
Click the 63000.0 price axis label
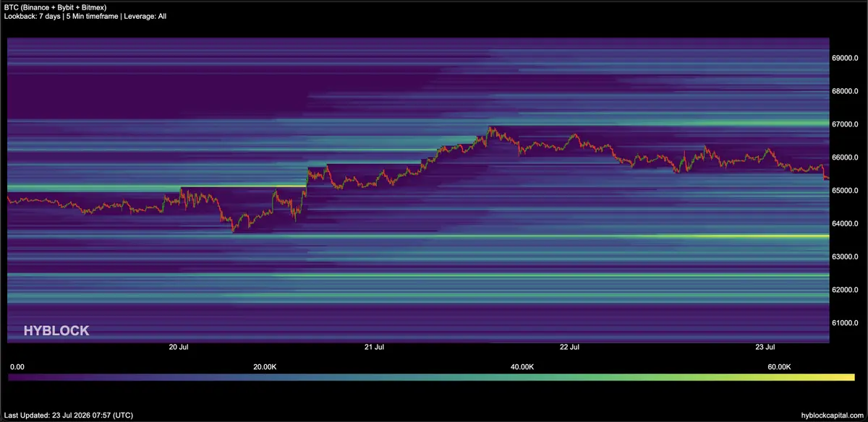pyautogui.click(x=845, y=257)
